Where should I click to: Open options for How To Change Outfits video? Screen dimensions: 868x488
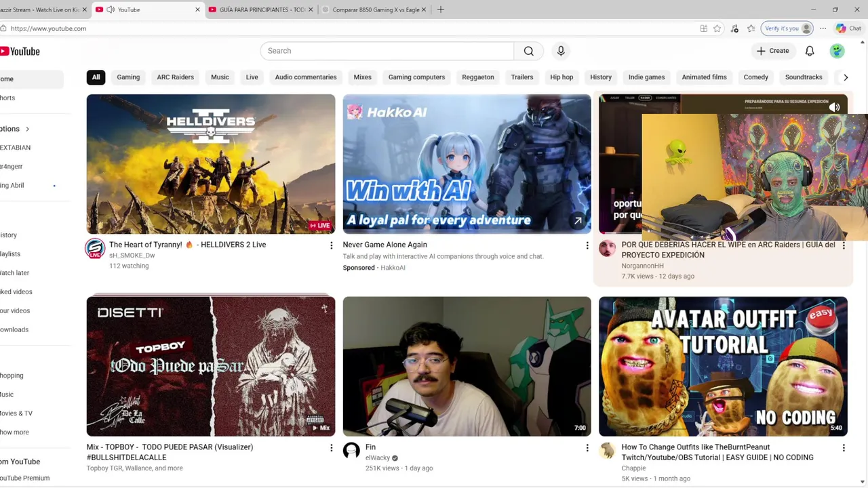click(x=844, y=448)
